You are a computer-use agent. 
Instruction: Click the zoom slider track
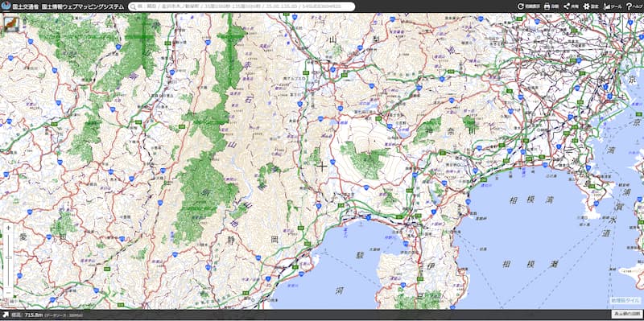click(x=9, y=260)
